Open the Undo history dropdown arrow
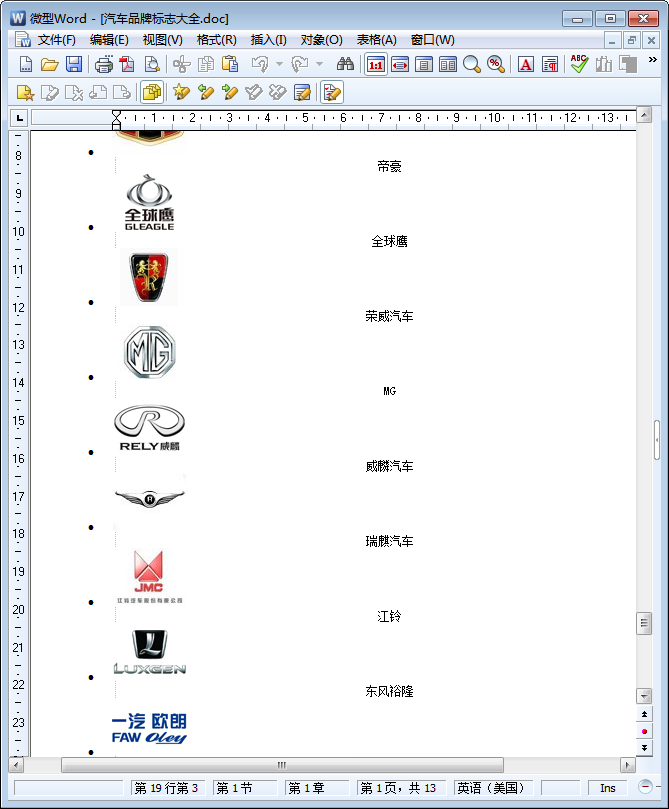The image size is (669, 809). pyautogui.click(x=280, y=64)
